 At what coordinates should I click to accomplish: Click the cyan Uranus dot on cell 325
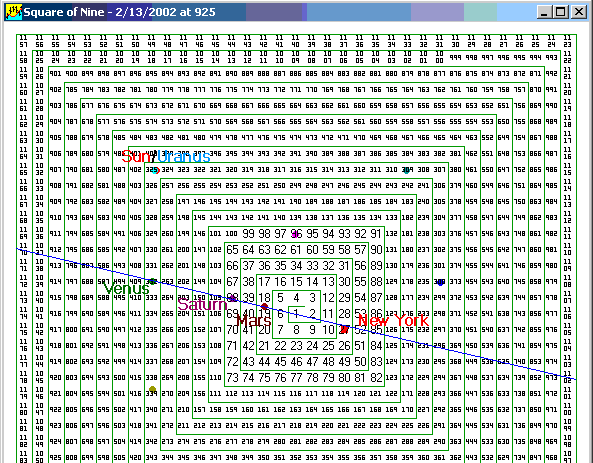(155, 170)
